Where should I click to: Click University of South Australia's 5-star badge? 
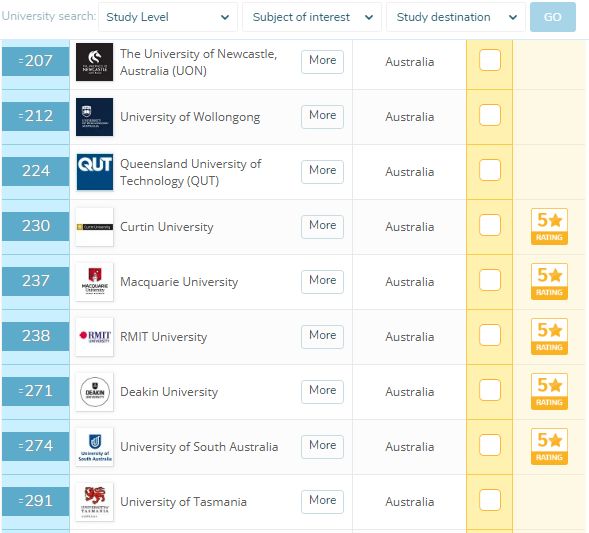[549, 447]
